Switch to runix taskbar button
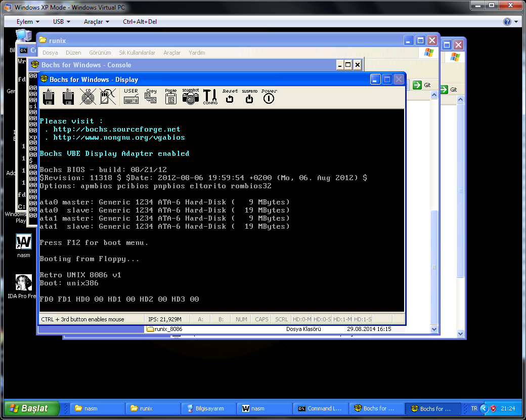The width and height of the screenshot is (526, 420). tap(153, 408)
